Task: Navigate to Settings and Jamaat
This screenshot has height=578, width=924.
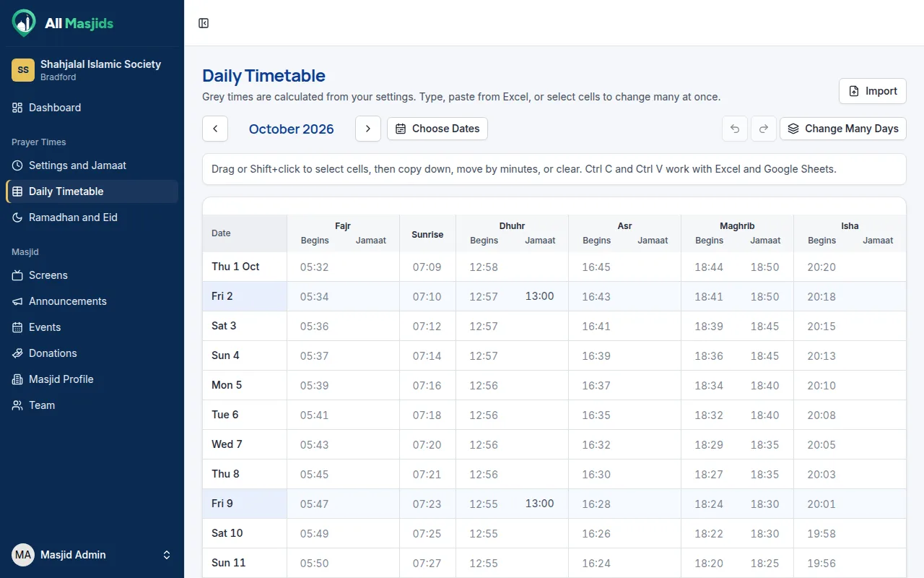Action: click(92, 165)
